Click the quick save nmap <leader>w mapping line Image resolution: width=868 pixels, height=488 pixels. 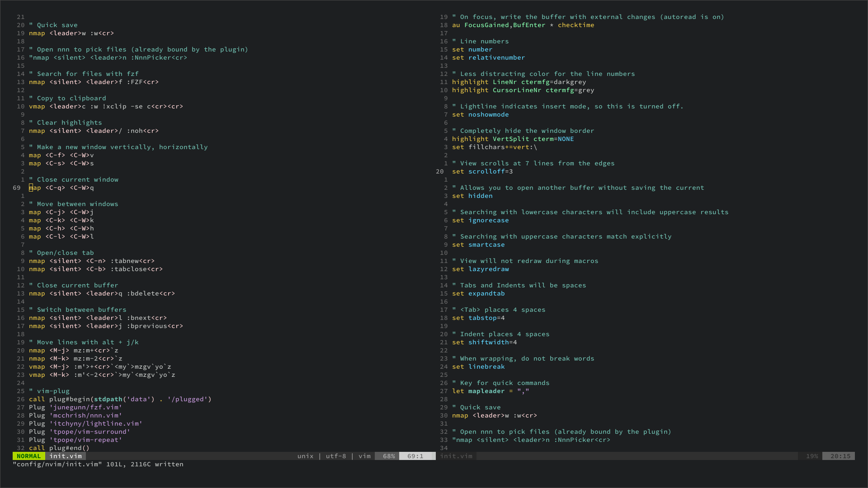pyautogui.click(x=71, y=33)
